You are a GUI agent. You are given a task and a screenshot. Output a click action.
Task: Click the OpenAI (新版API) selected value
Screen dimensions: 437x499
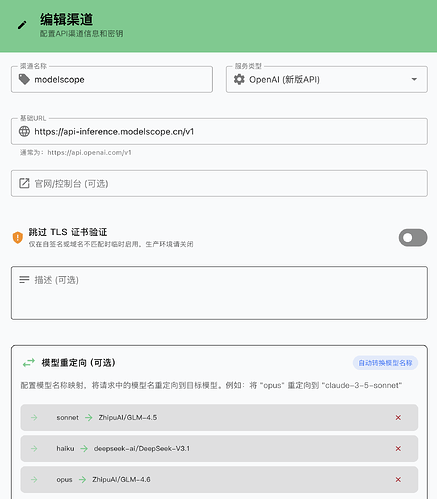(x=284, y=79)
